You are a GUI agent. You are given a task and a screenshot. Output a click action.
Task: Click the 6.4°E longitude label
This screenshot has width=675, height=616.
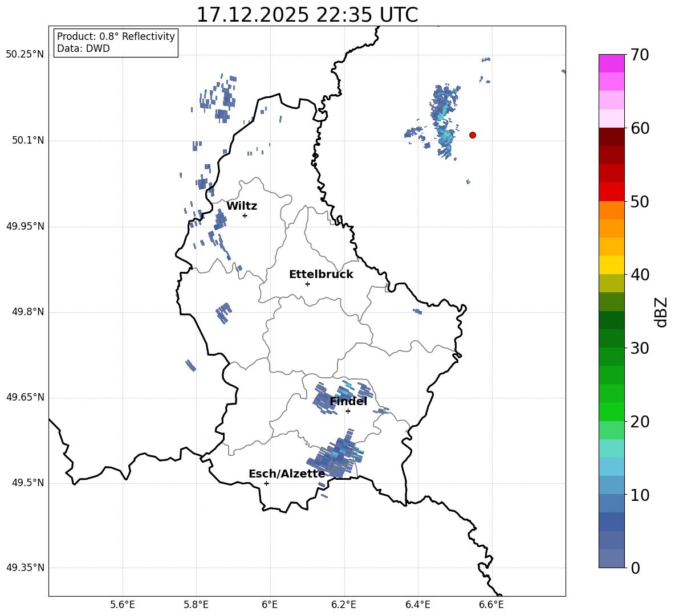(x=417, y=605)
